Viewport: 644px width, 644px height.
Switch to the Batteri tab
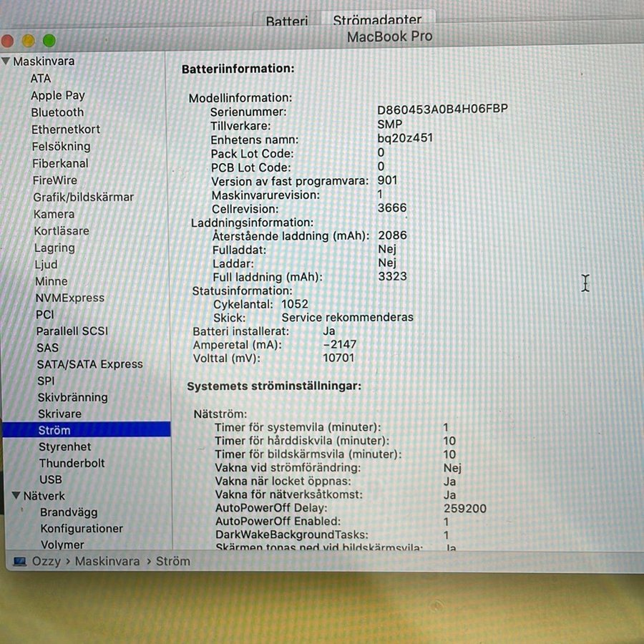tap(286, 21)
